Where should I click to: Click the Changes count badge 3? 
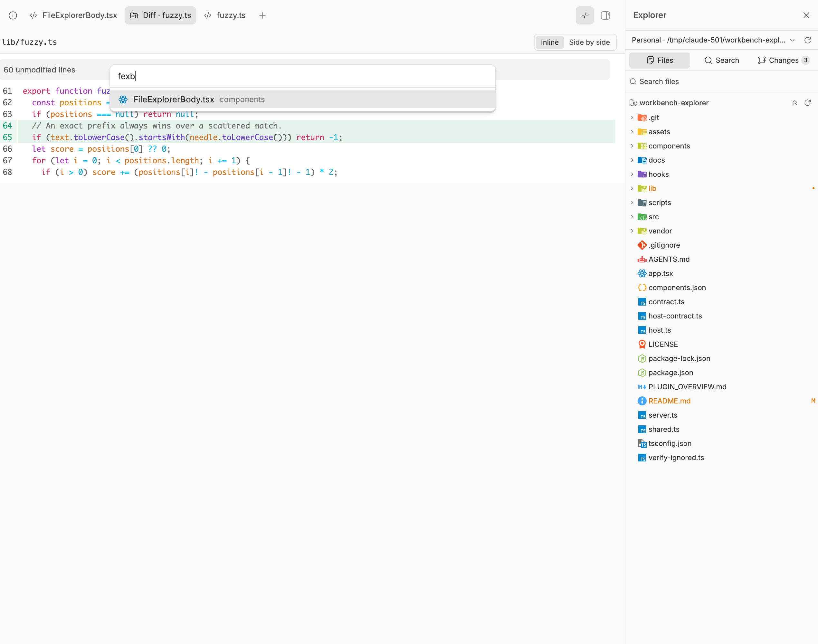(805, 60)
